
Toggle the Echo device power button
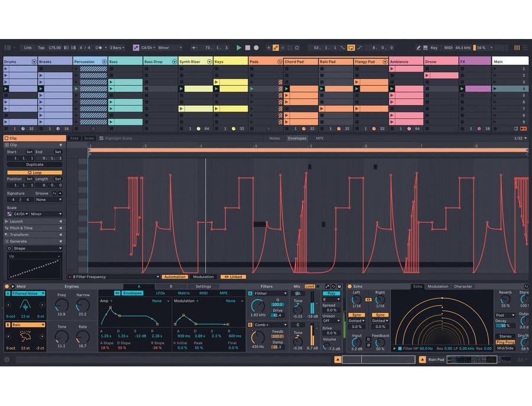(x=350, y=287)
